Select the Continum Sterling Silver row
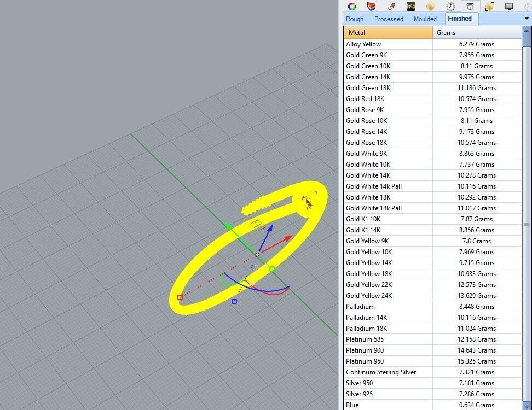 coord(432,372)
